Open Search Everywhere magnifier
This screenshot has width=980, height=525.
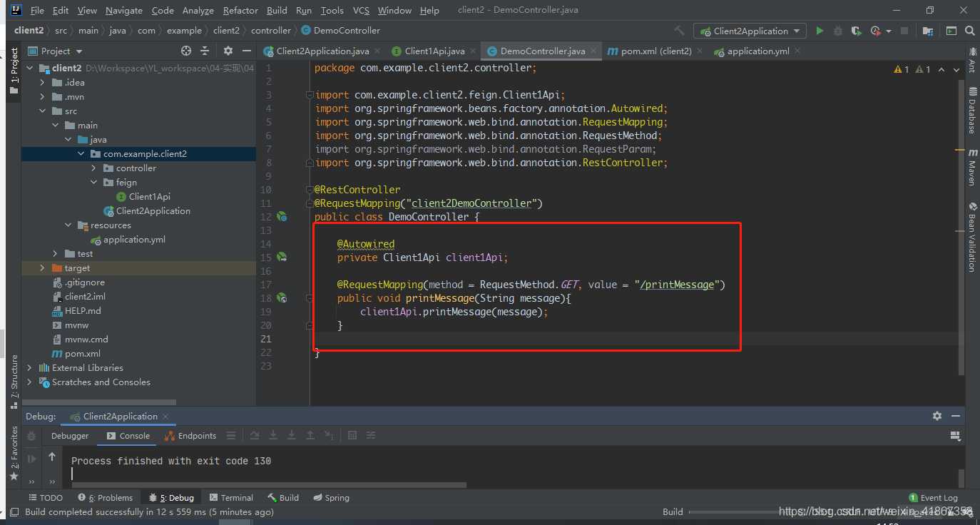click(969, 31)
